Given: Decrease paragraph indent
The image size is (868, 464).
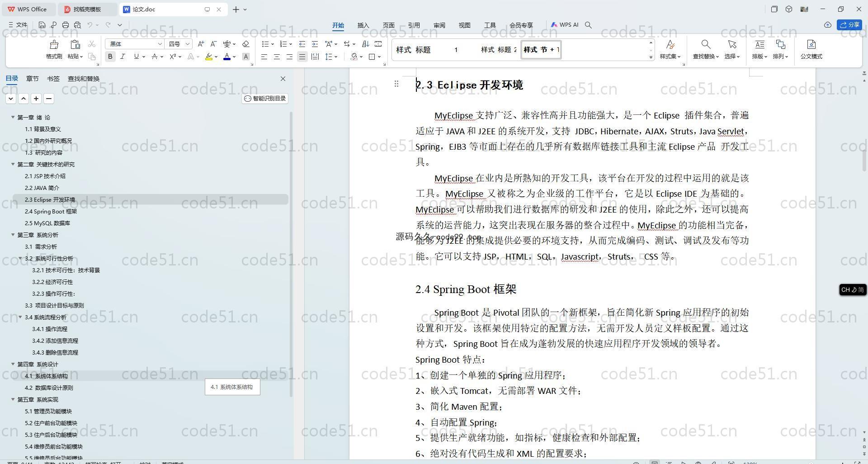Looking at the screenshot, I should pos(302,44).
